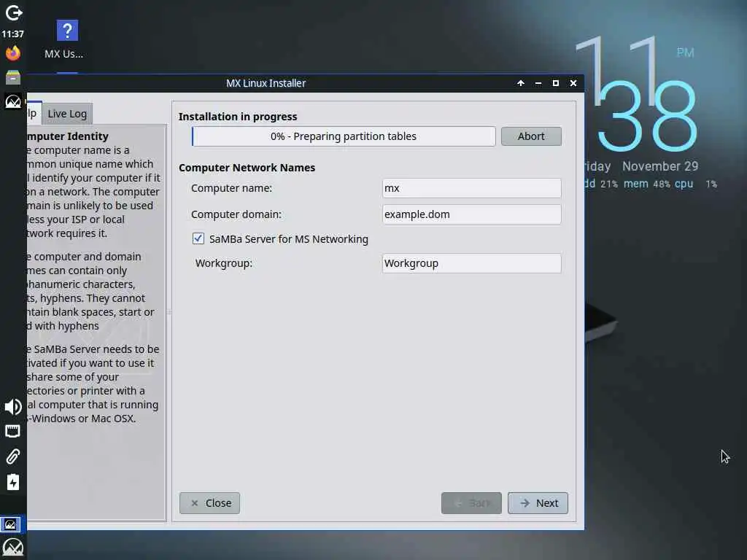
Task: Edit the Computer name field
Action: click(472, 188)
